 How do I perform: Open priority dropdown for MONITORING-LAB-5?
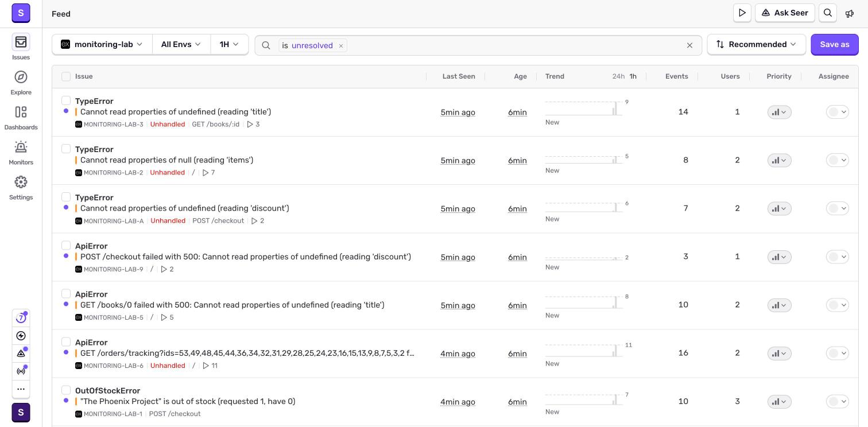[x=779, y=305]
